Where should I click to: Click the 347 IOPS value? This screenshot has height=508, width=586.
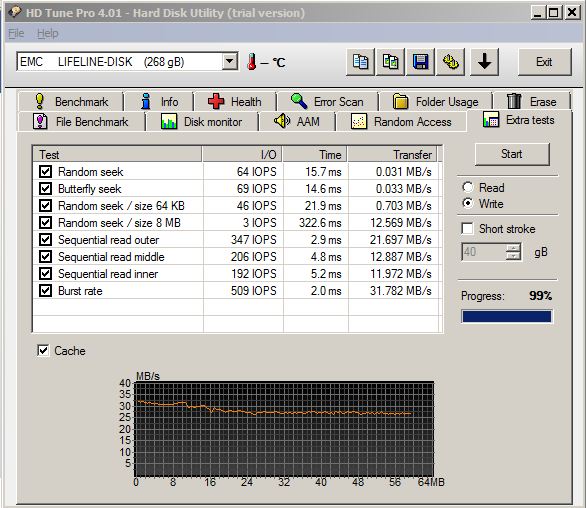[x=254, y=240]
